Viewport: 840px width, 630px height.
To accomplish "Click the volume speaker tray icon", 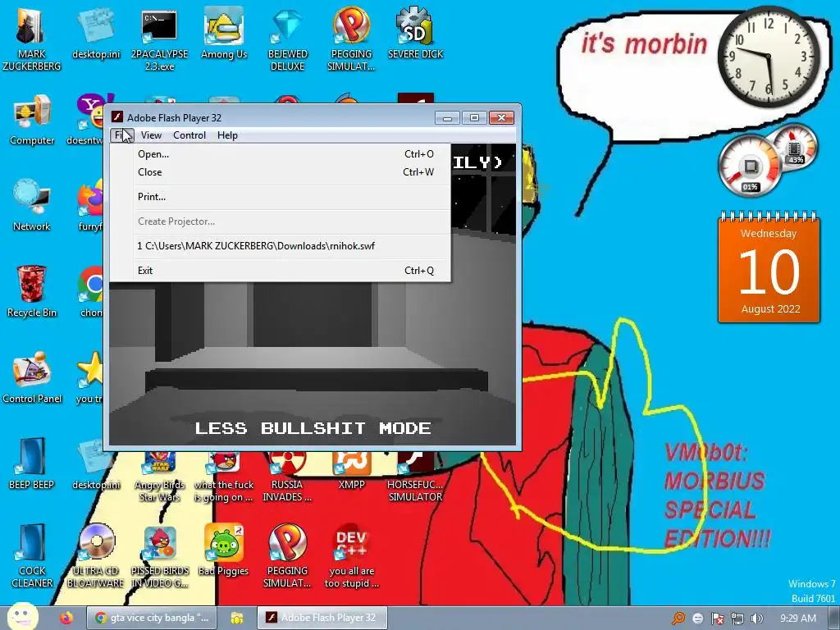I will 756,619.
